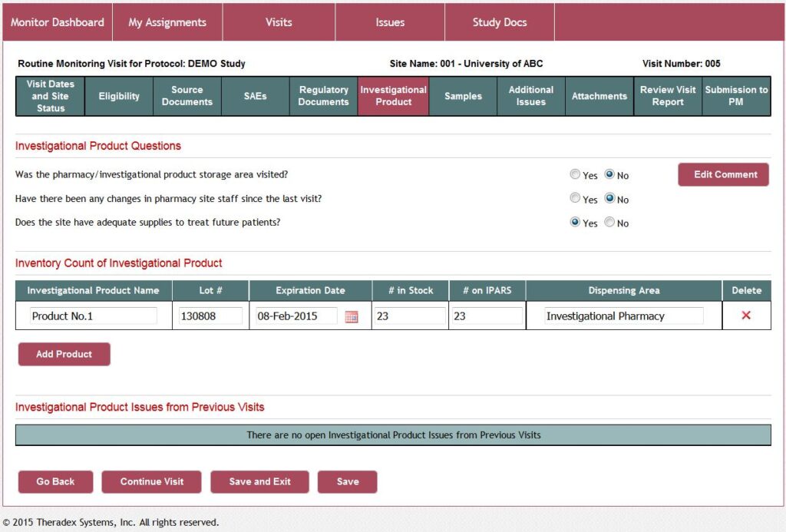The width and height of the screenshot is (786, 532).
Task: Go to Regulatory Documents tab
Action: point(323,96)
